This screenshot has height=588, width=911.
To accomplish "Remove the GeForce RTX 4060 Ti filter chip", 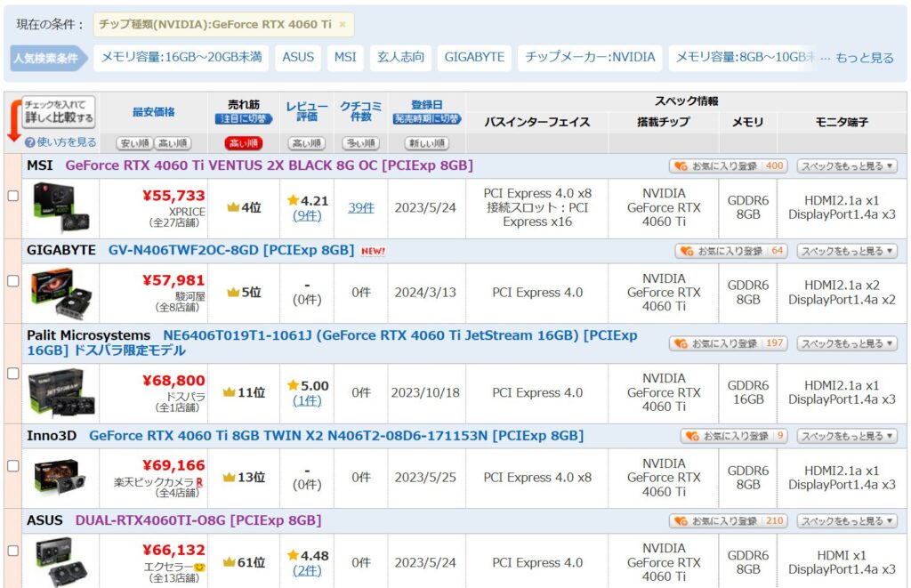I will pos(343,24).
